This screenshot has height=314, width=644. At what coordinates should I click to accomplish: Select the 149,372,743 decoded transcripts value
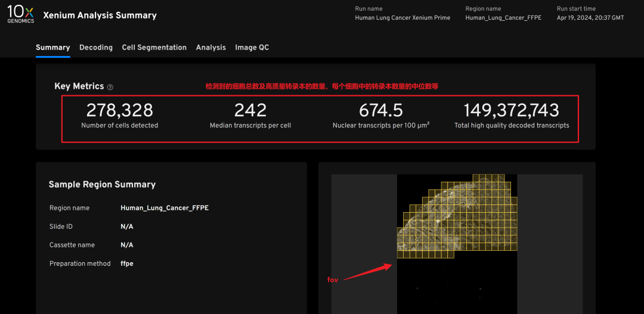coord(512,110)
